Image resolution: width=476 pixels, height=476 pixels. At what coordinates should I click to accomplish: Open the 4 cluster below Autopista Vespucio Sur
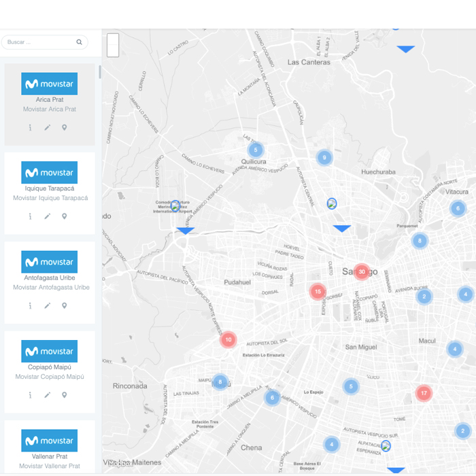[x=332, y=445]
